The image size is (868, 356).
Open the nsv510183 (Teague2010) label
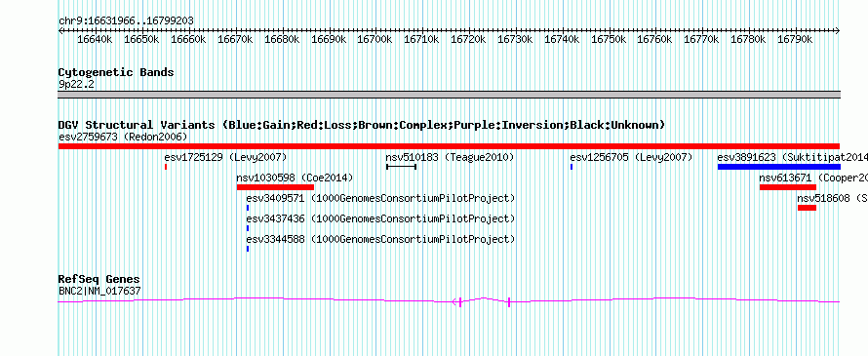click(450, 158)
